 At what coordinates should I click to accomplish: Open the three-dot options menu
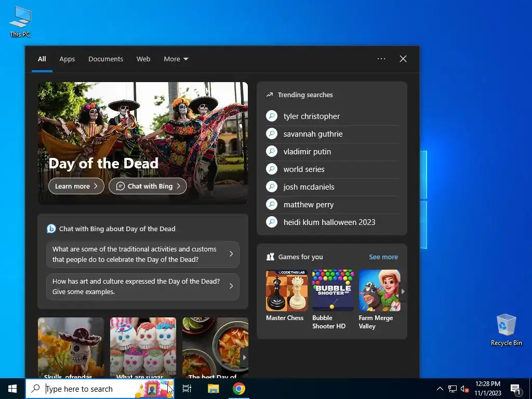click(x=381, y=59)
